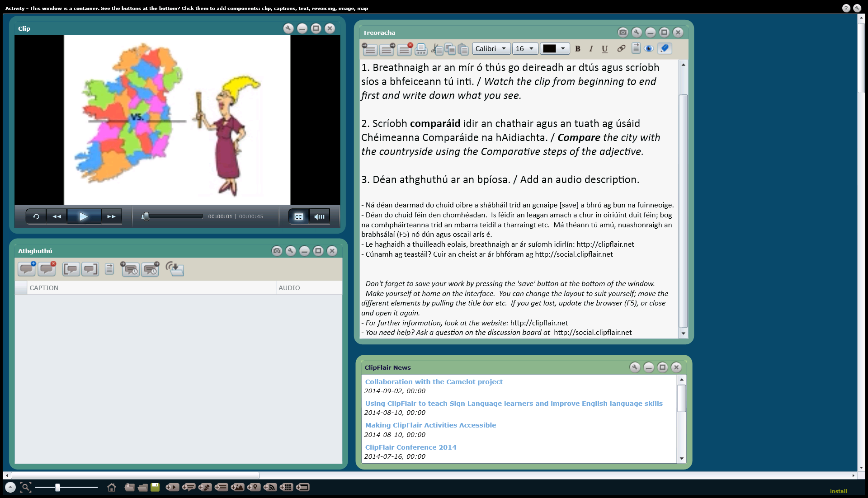Save activity with green disk icon

click(x=155, y=487)
